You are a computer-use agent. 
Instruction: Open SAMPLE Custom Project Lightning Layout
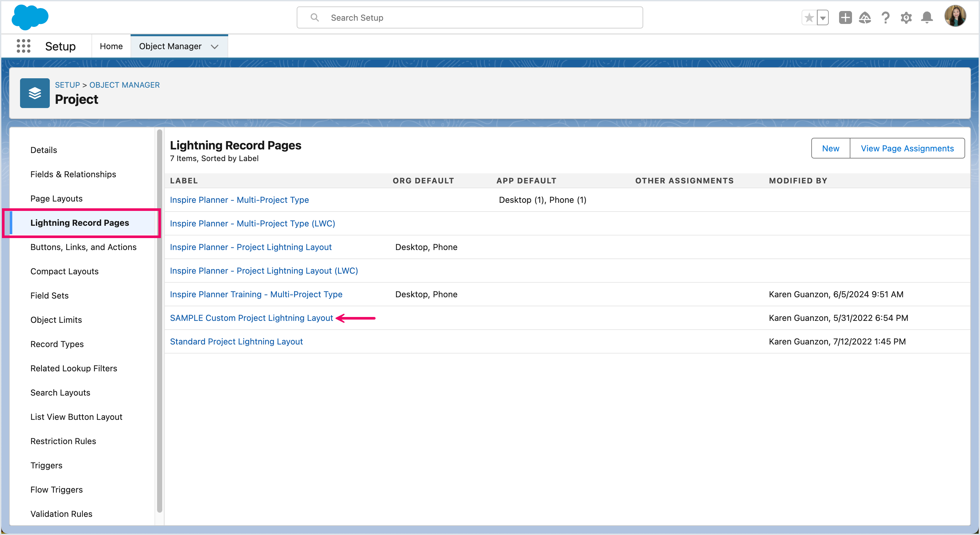click(x=251, y=318)
